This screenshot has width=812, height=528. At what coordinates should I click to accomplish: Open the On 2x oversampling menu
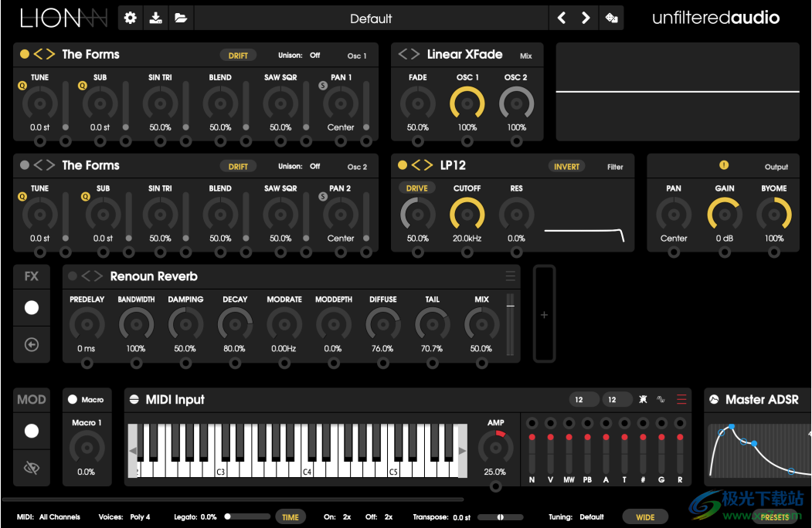(347, 516)
